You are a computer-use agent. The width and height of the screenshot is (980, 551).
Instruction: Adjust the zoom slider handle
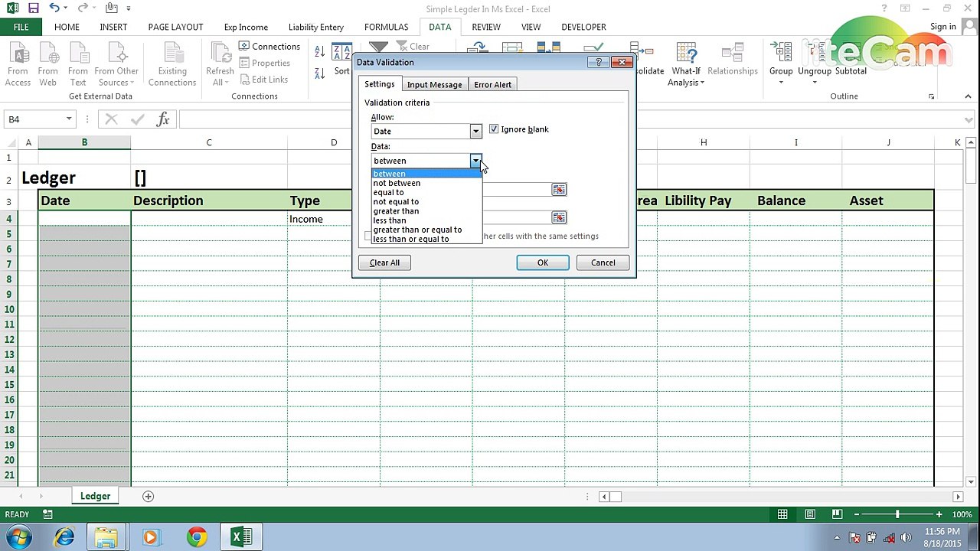[x=897, y=514]
